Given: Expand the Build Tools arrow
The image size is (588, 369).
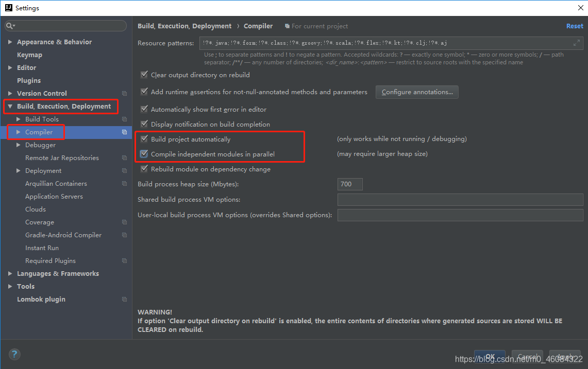Looking at the screenshot, I should 19,119.
